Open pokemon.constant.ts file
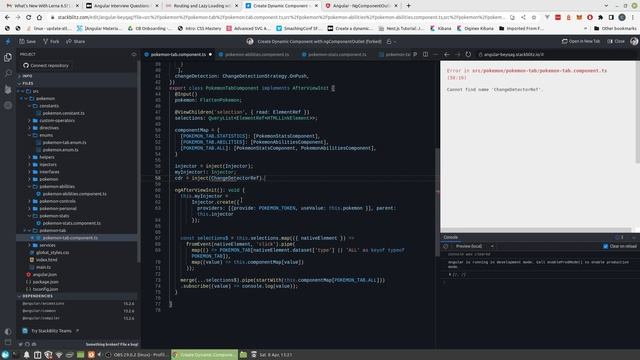The width and height of the screenshot is (640, 360). coord(60,113)
